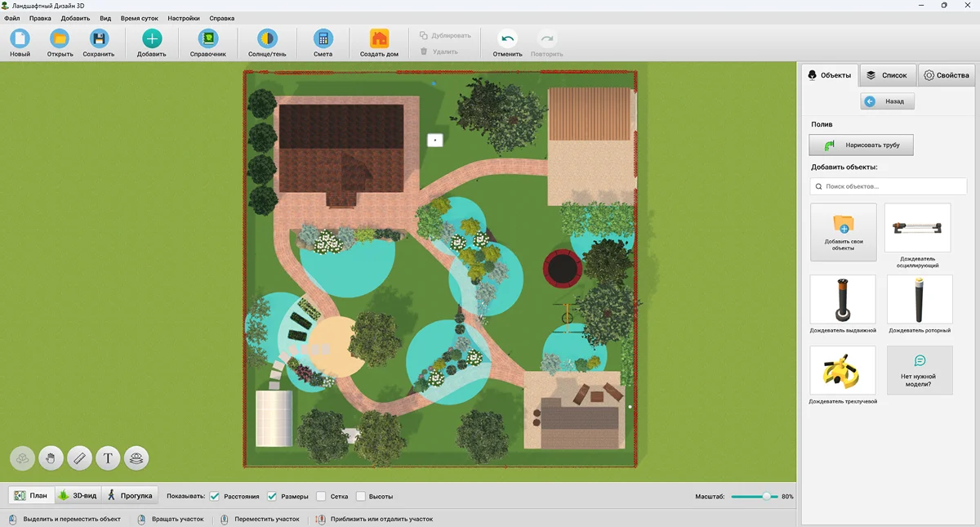The image size is (980, 527).
Task: Toggle the Расстояния checkbox
Action: [x=215, y=496]
